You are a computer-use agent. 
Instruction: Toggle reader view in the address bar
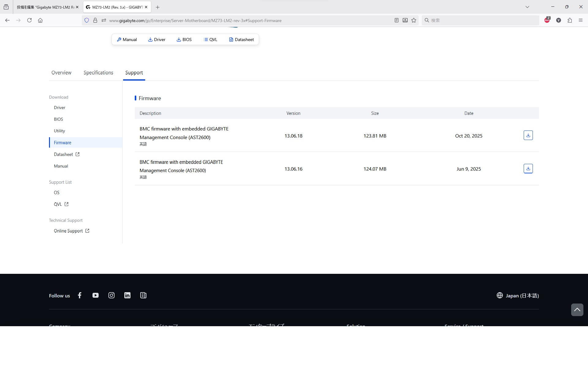396,20
